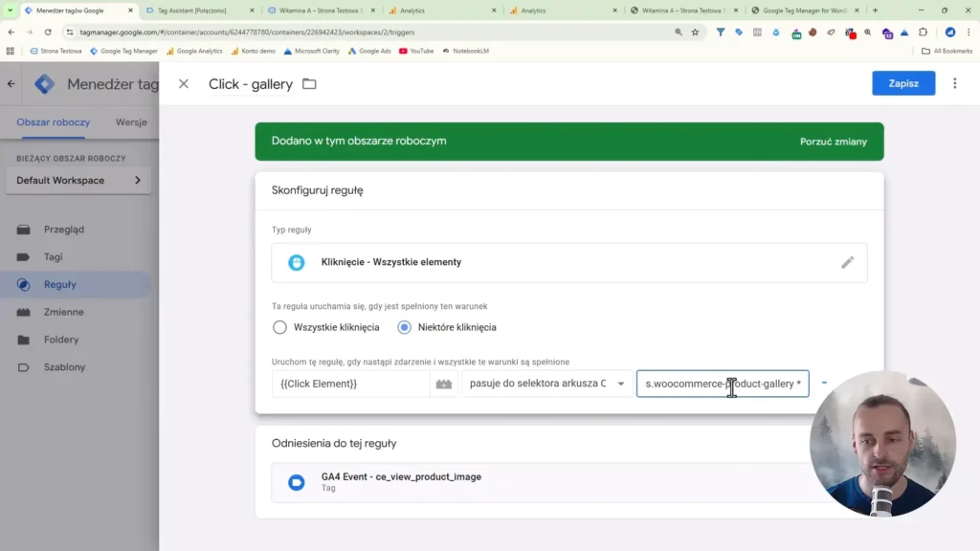Expand the tab search dropdown arrow

(10, 11)
